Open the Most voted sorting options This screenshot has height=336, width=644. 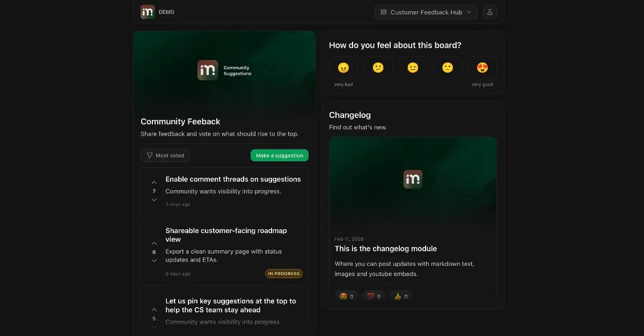pyautogui.click(x=165, y=155)
